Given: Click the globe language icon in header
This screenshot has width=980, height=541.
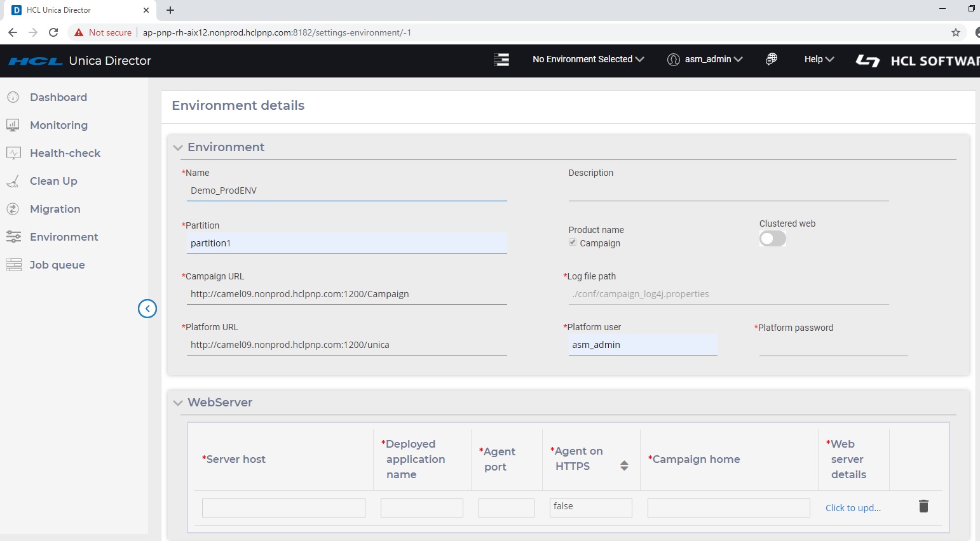Looking at the screenshot, I should [771, 59].
